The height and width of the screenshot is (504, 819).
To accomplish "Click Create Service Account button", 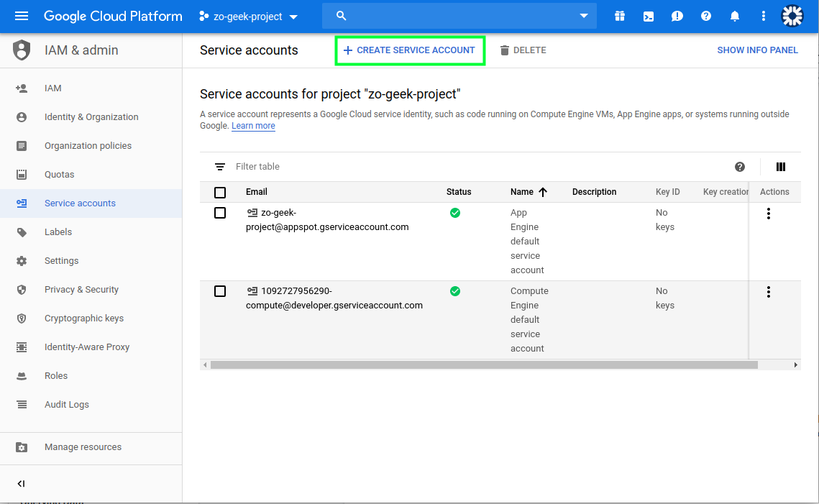I will [x=410, y=50].
